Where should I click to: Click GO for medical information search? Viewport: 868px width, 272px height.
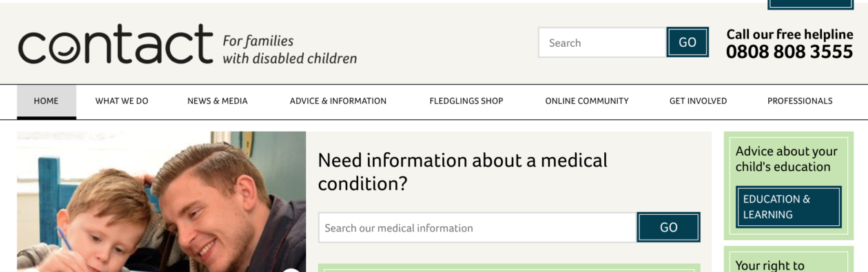coord(669,228)
